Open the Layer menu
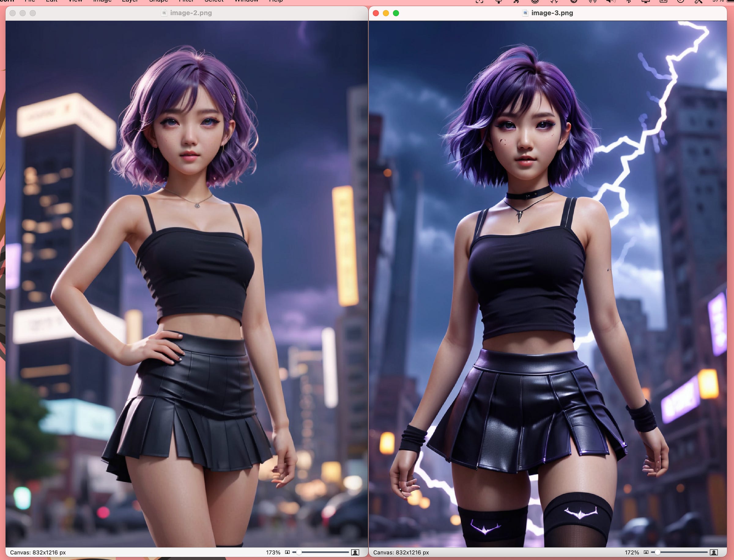Screen dimensions: 734x560 click(130, 1)
